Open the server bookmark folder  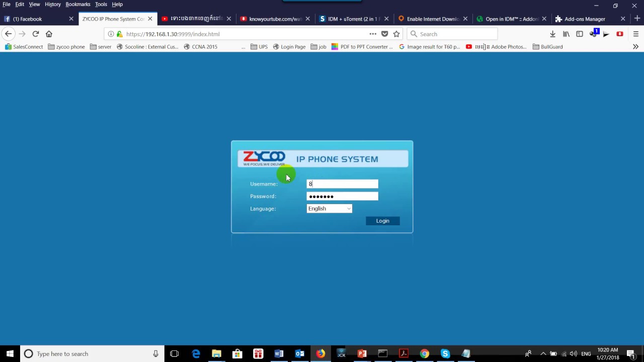click(101, 47)
